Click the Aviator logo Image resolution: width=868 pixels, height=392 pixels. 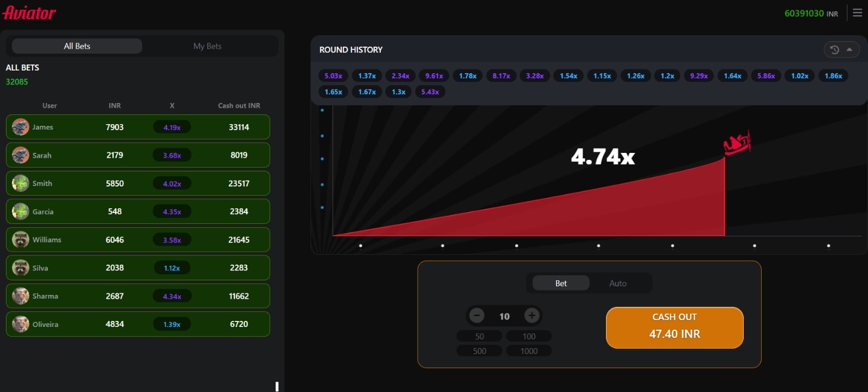pos(29,13)
